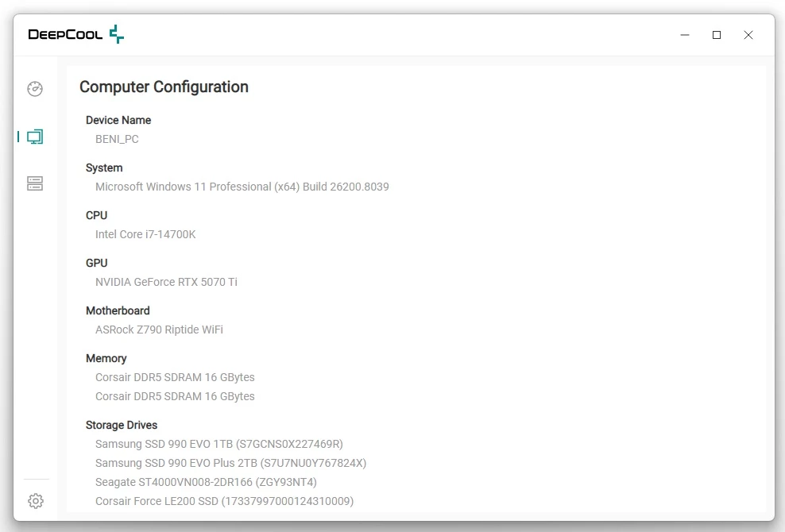
Task: Close the DeepCool application window
Action: pyautogui.click(x=748, y=35)
